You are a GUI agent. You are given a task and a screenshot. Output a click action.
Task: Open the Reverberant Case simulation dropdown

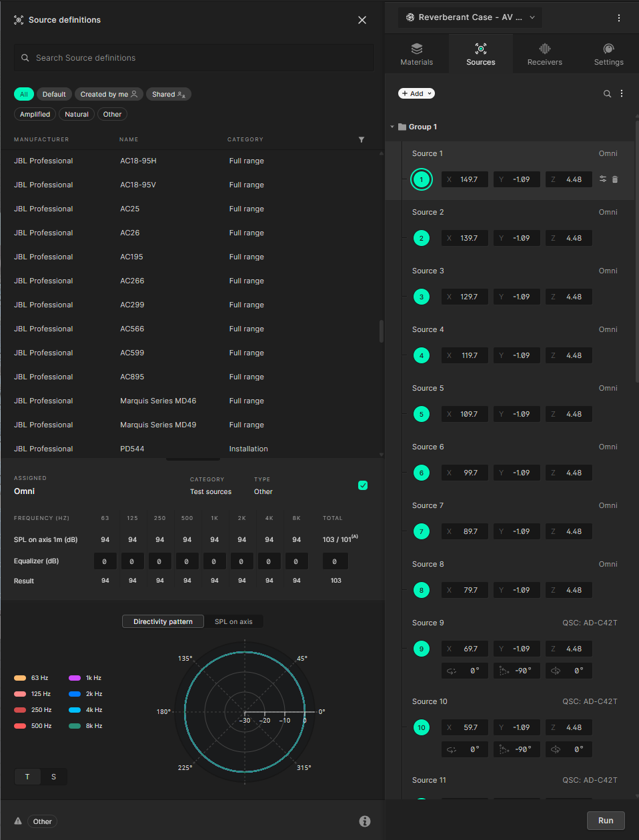[x=470, y=17]
